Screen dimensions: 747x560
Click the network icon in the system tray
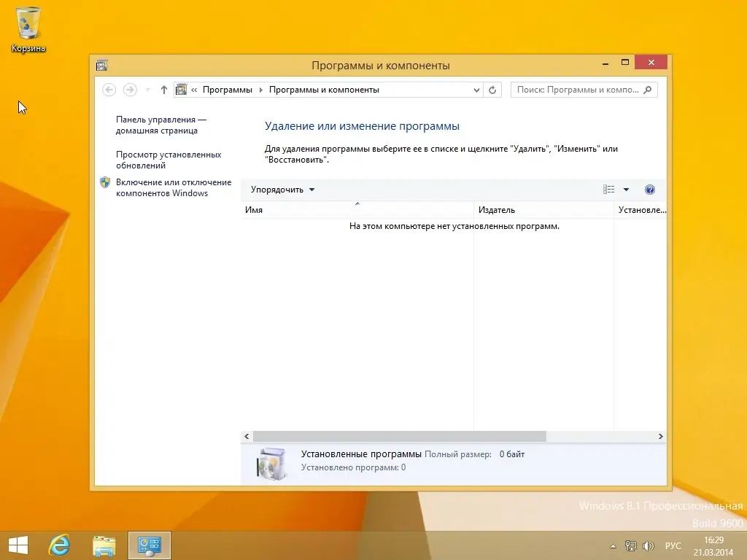(630, 545)
